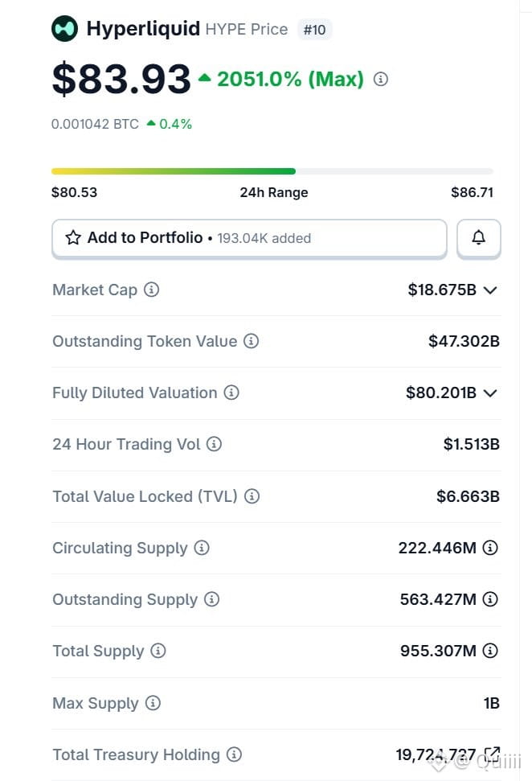532x781 pixels.
Task: Click Add to Portfolio button
Action: 249,238
